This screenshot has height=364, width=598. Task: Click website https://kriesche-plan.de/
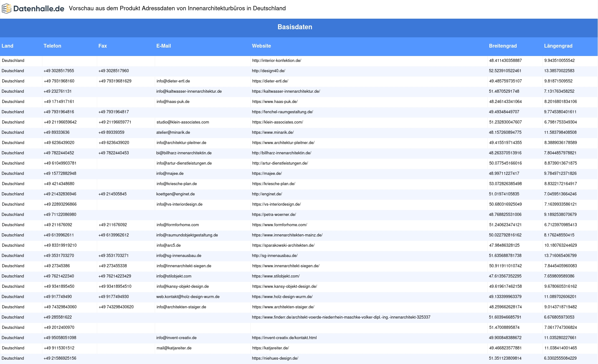click(x=274, y=184)
